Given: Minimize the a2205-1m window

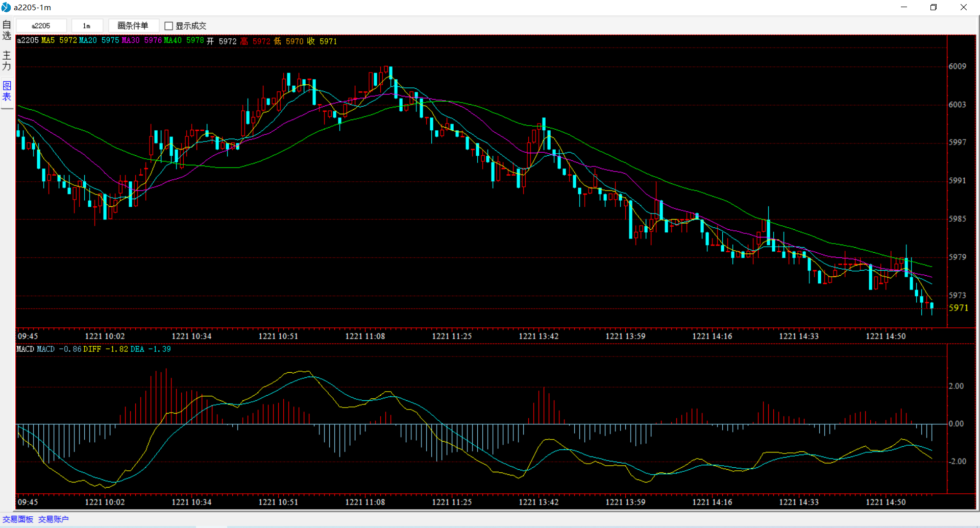Looking at the screenshot, I should tap(904, 7).
